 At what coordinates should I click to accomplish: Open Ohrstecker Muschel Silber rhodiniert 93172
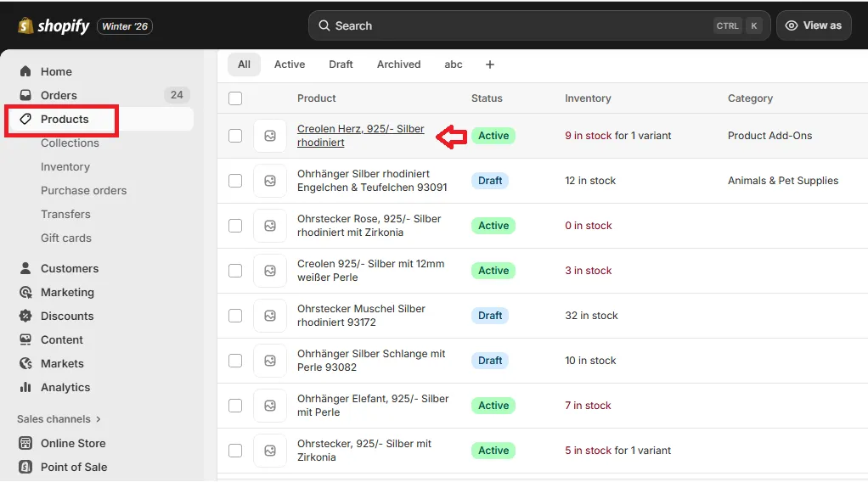click(361, 316)
